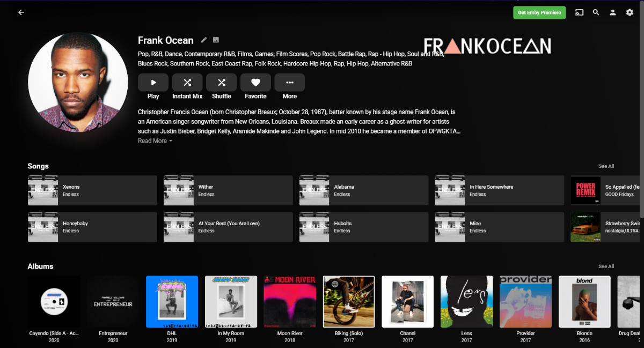Open the Cast to device icon
This screenshot has height=348, width=644.
click(x=579, y=12)
